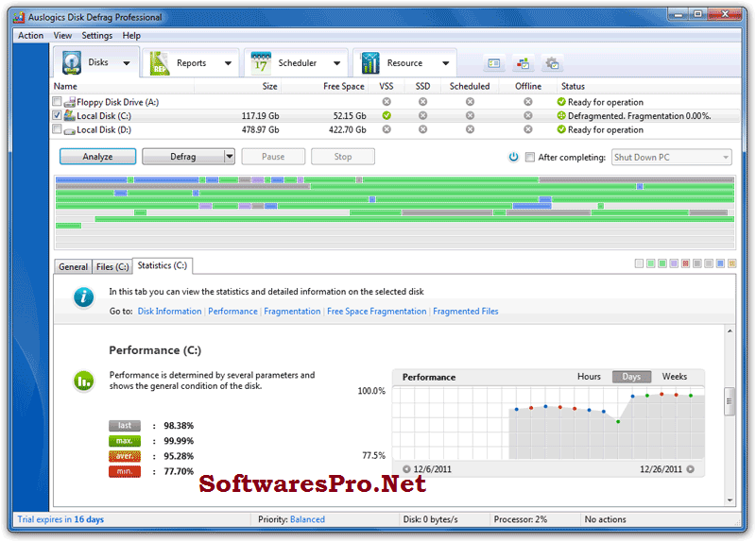Click the Scheduler calendar icon

coord(261,63)
